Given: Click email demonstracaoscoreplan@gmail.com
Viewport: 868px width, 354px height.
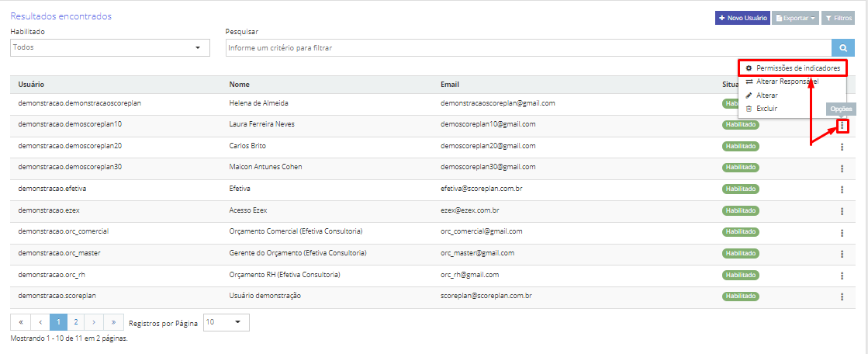Looking at the screenshot, I should [x=498, y=103].
